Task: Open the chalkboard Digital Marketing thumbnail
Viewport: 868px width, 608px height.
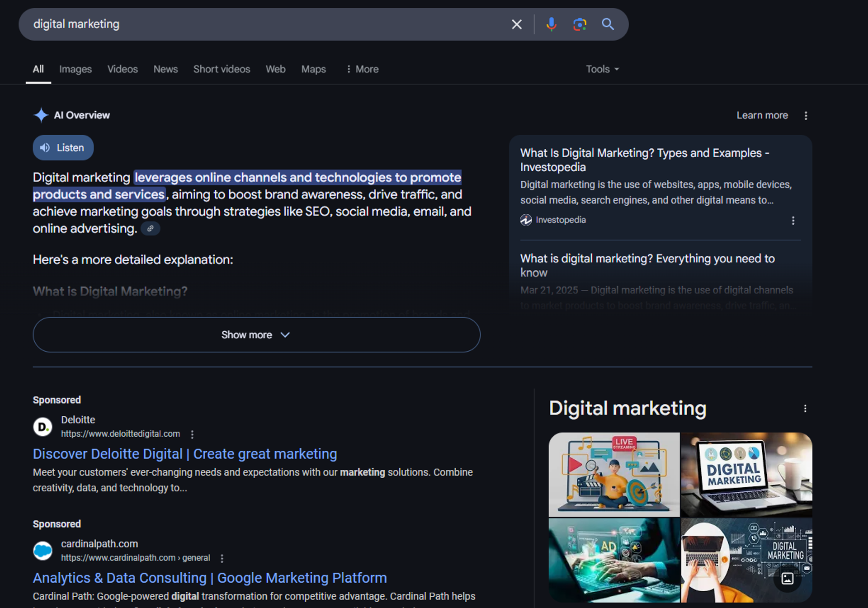Action: coord(747,561)
